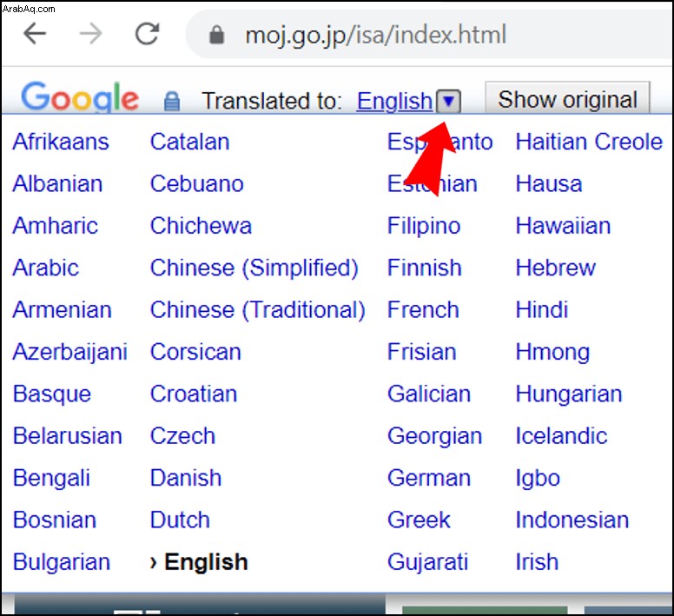Click the Google logo in the translate bar

click(x=80, y=98)
